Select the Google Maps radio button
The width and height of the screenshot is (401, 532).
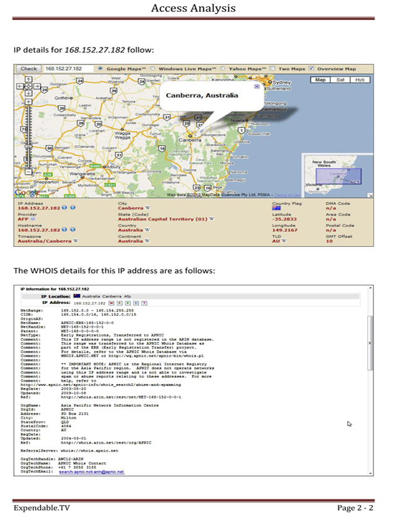(x=100, y=68)
